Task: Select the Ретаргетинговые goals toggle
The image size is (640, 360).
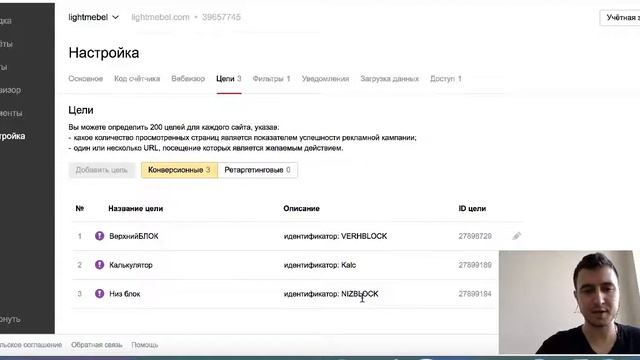Action: tap(258, 170)
